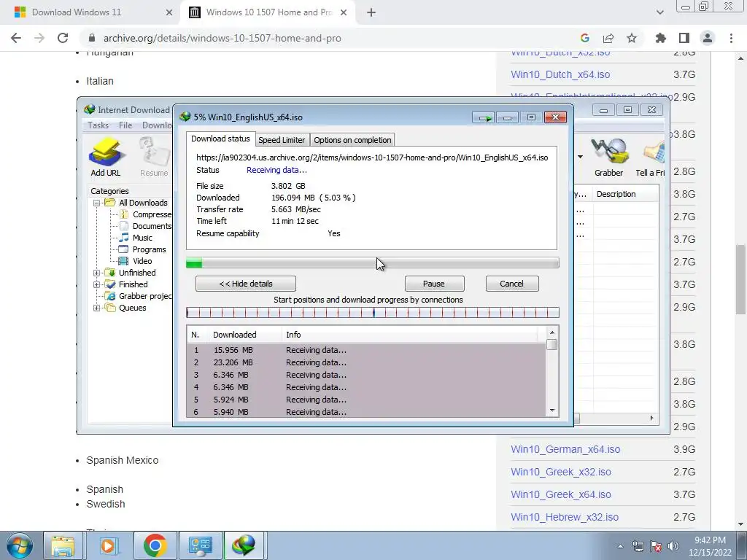
Task: Select the Documents category
Action: tap(152, 226)
